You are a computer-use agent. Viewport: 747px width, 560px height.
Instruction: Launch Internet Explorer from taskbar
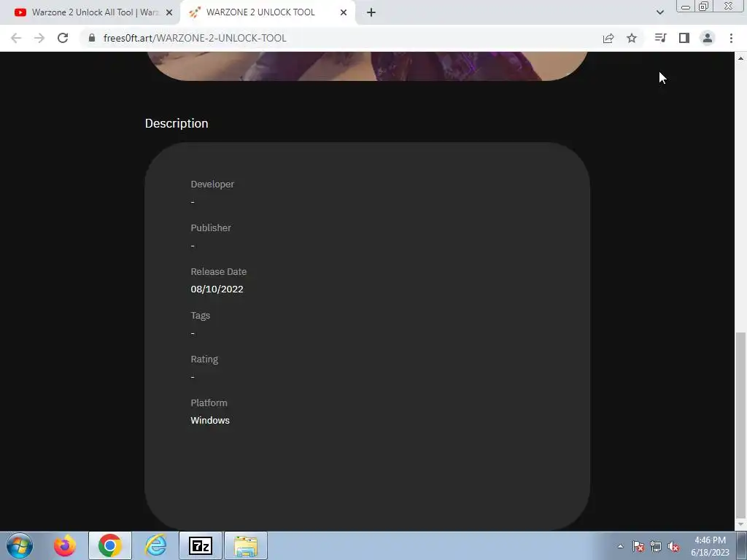click(x=156, y=545)
